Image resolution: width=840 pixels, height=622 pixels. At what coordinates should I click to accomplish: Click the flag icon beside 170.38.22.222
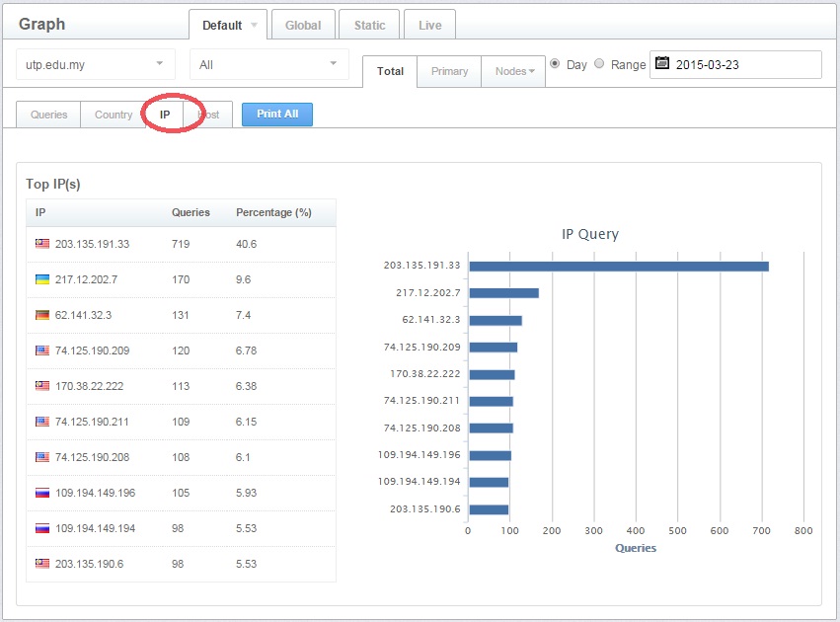(41, 386)
